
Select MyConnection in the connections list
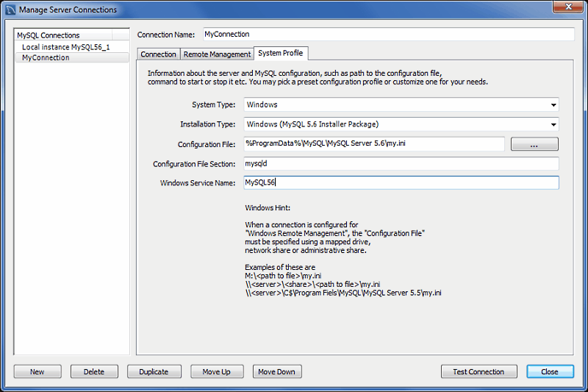(46, 57)
